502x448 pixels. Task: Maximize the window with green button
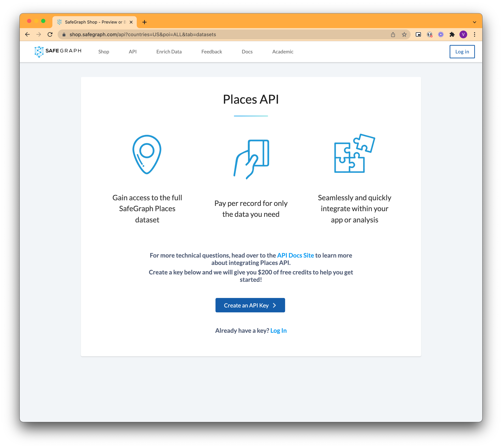[43, 21]
